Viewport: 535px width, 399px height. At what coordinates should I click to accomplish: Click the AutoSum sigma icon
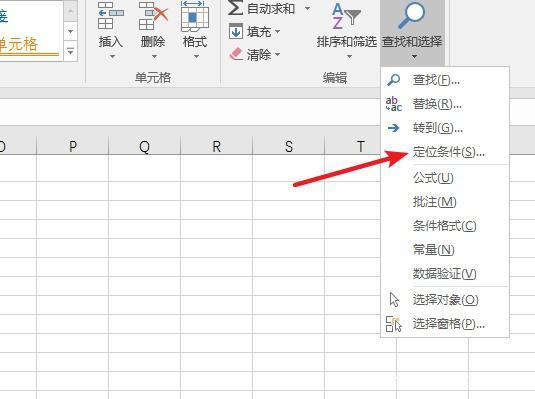[x=235, y=8]
